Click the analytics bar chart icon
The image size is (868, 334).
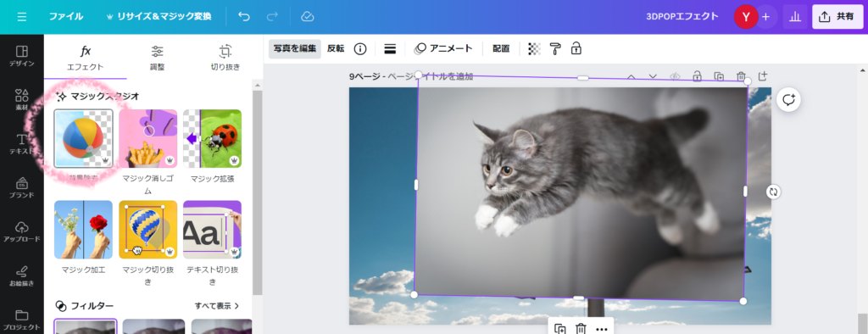[x=795, y=17]
